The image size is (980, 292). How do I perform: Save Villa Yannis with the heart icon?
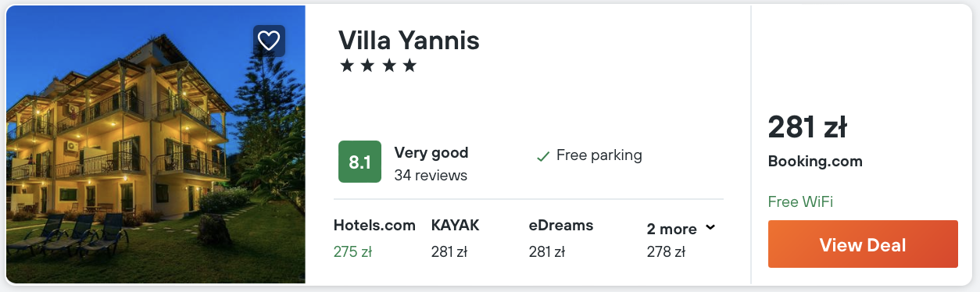point(269,41)
